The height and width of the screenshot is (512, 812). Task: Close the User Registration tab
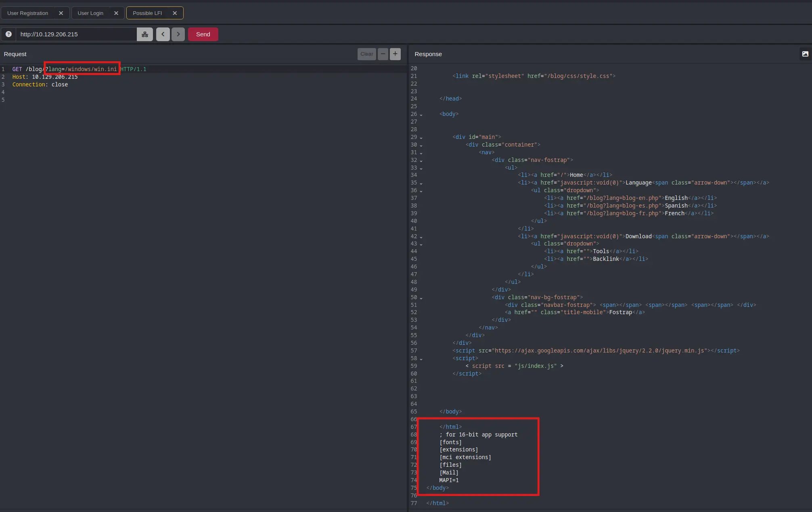[x=61, y=13]
